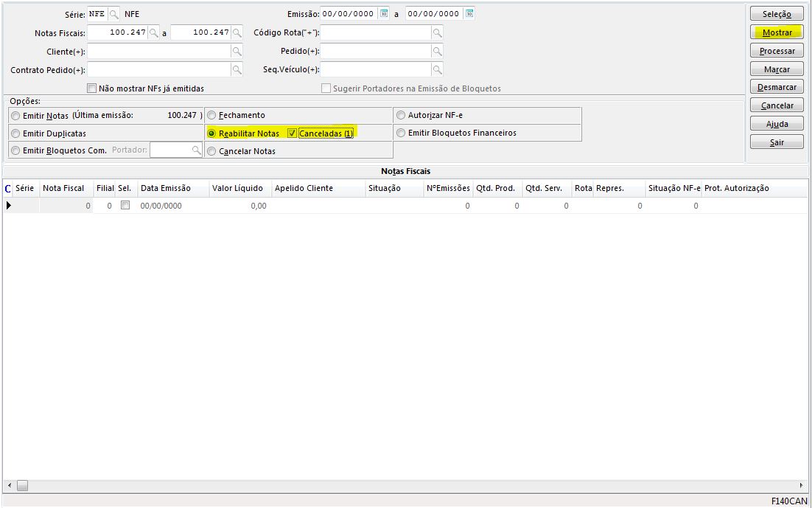812x508 pixels.
Task: Open Cliente(+) search magnifier
Action: click(237, 52)
